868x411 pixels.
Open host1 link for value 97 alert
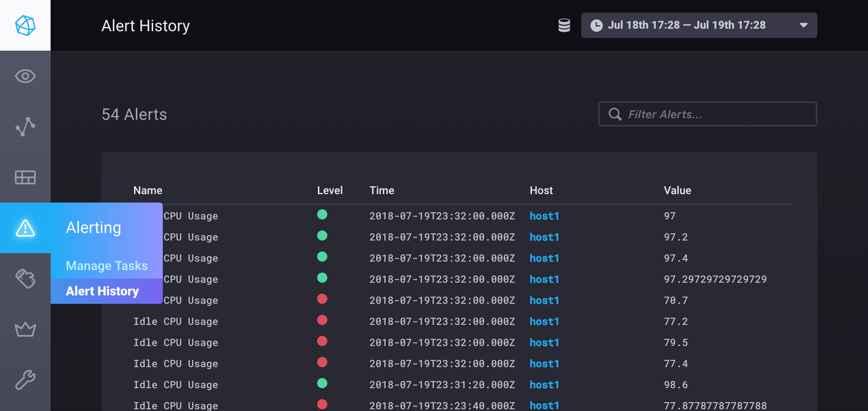544,216
